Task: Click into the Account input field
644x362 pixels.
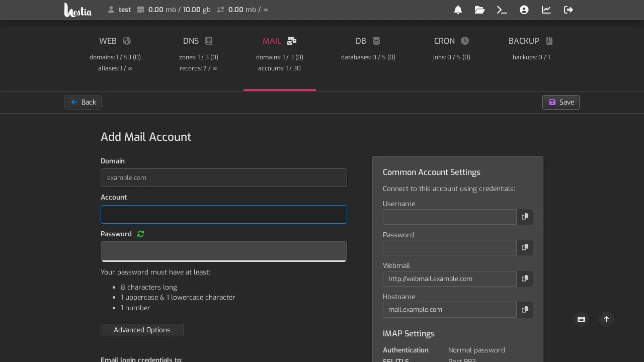Action: (224, 214)
